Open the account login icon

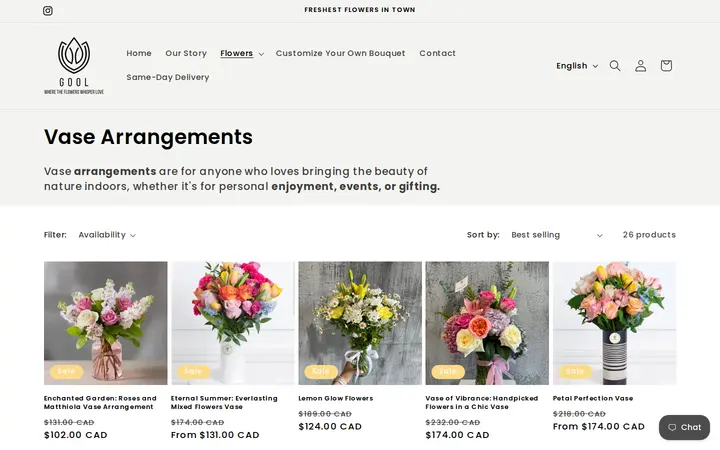(641, 66)
